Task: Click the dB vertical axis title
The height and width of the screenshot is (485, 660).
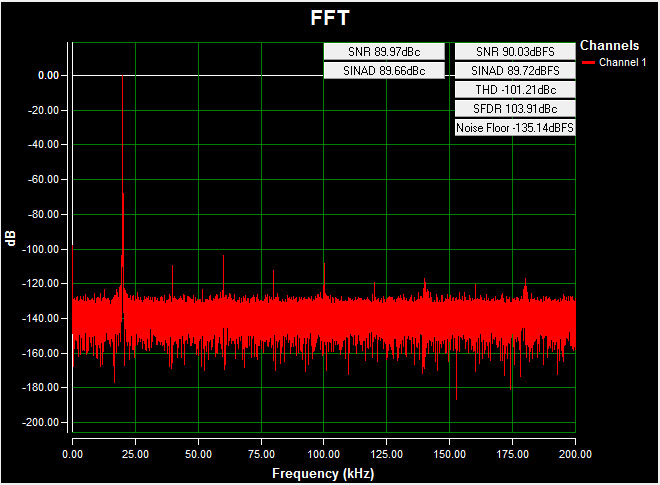Action: 10,239
